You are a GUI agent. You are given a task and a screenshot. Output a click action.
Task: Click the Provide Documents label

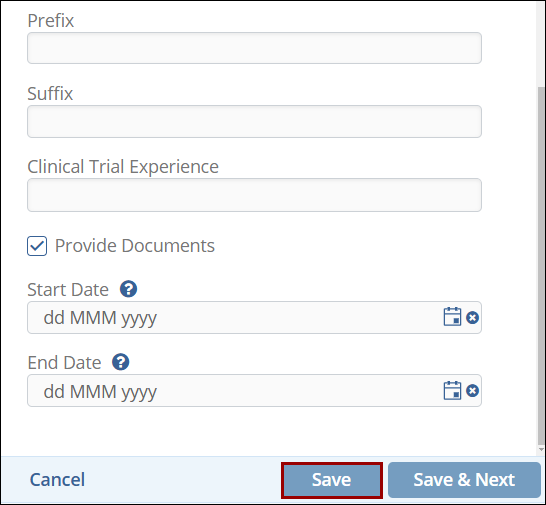[x=135, y=246]
